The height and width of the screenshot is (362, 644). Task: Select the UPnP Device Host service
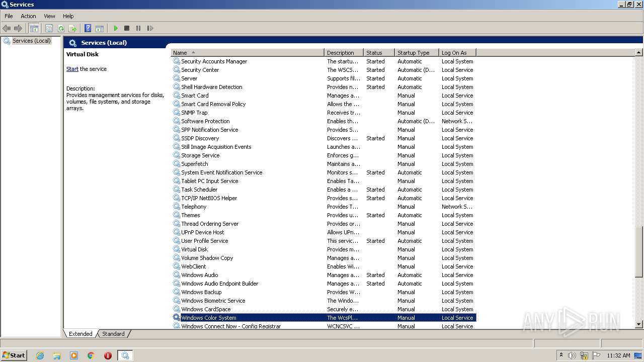[x=324, y=232]
